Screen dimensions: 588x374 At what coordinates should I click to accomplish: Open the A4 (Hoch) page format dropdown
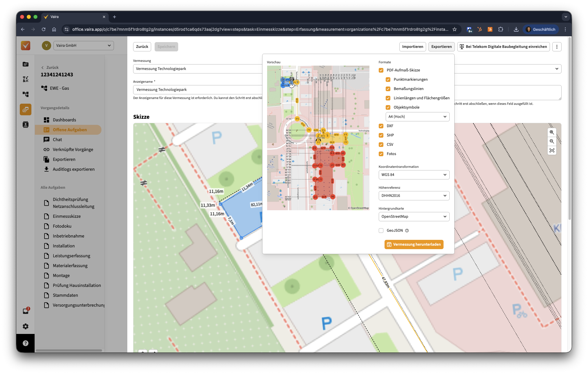point(417,117)
